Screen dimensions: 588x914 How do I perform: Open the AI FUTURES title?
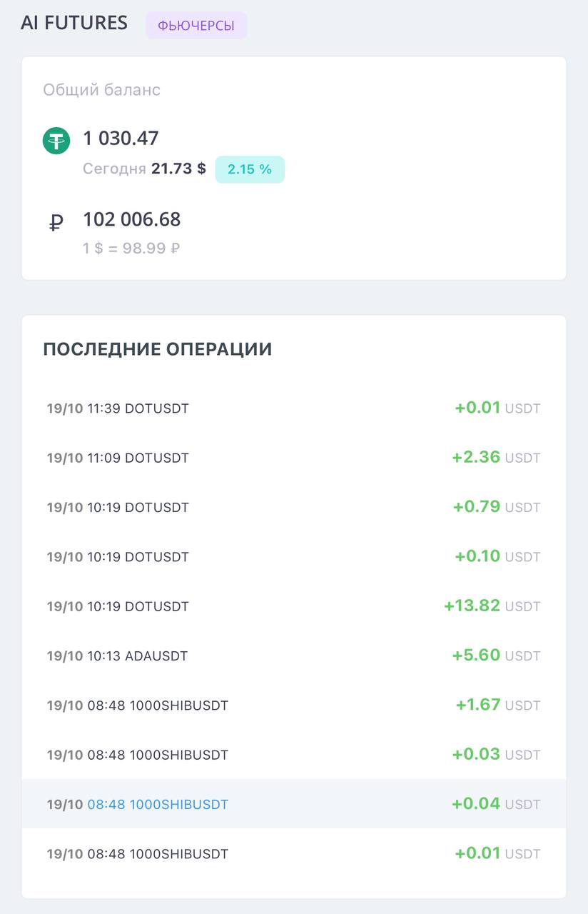click(x=74, y=23)
